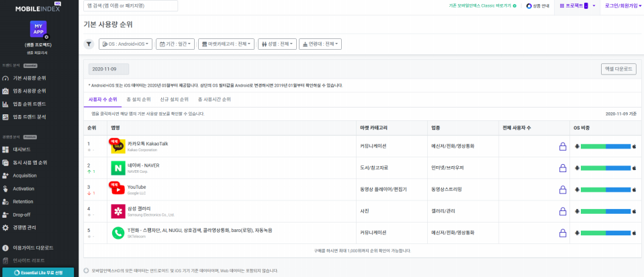Screen dimensions: 644x277
Task: Open 업종 트렌드 분석 in sidebar
Action: (29, 117)
